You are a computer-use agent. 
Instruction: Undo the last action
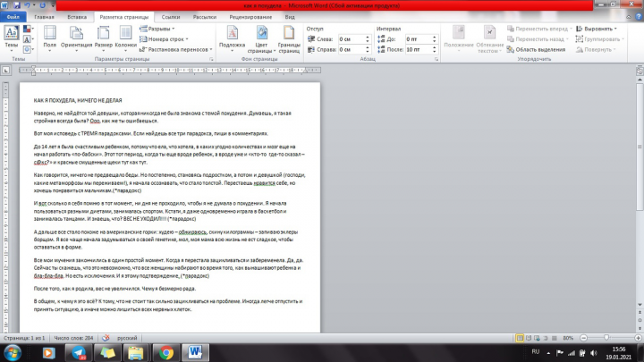click(27, 5)
